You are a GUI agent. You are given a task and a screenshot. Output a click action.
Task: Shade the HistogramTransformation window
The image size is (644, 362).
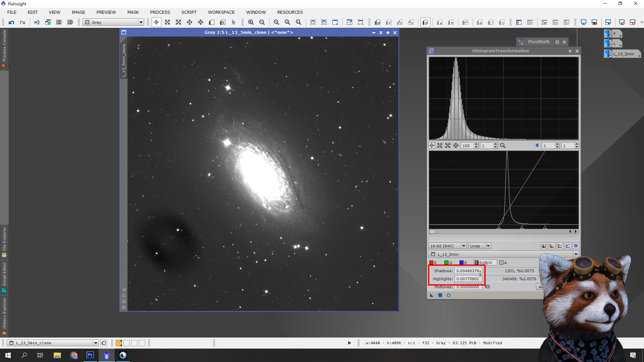[570, 51]
